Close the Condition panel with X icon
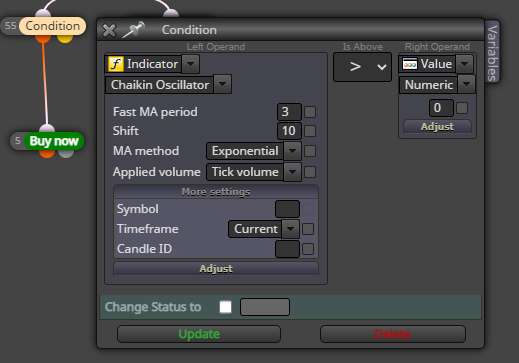The image size is (519, 363). click(x=109, y=30)
